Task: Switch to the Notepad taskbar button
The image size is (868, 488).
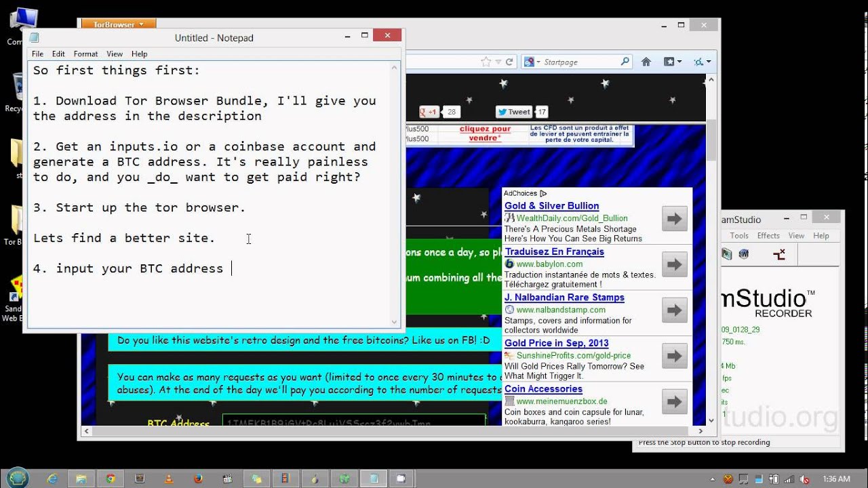Action: click(x=374, y=479)
